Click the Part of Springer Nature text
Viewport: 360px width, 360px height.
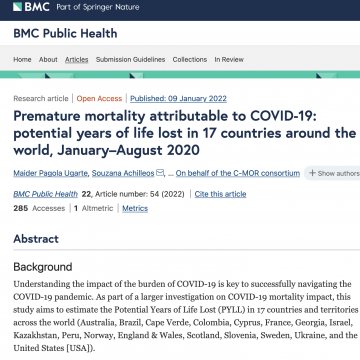98,7
